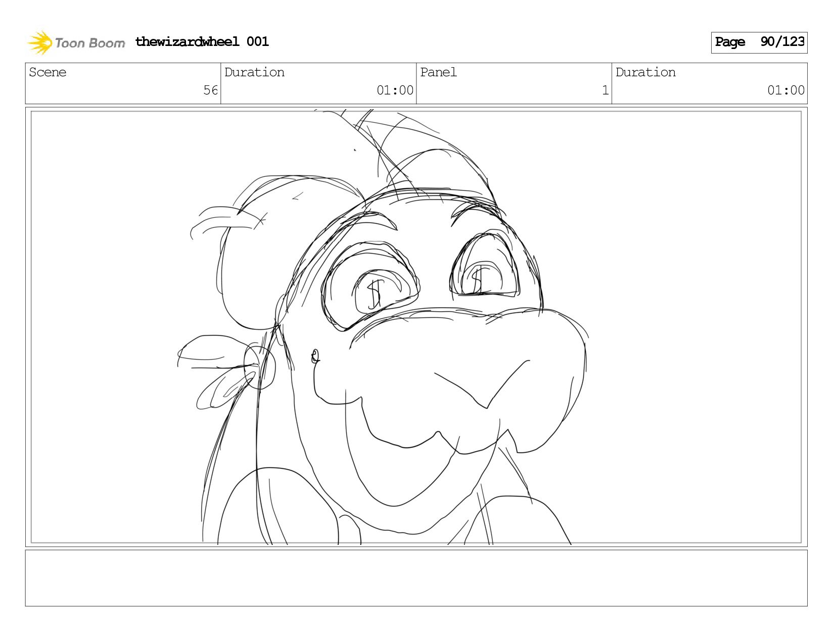The width and height of the screenshot is (834, 644).
Task: Click the 'Scene' header label
Action: (48, 72)
